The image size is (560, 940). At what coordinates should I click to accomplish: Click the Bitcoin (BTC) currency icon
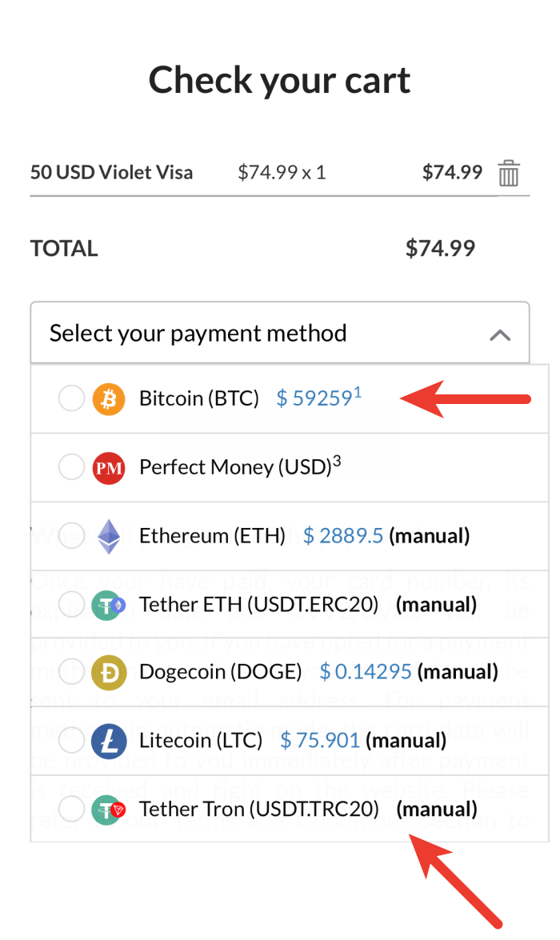pyautogui.click(x=108, y=398)
